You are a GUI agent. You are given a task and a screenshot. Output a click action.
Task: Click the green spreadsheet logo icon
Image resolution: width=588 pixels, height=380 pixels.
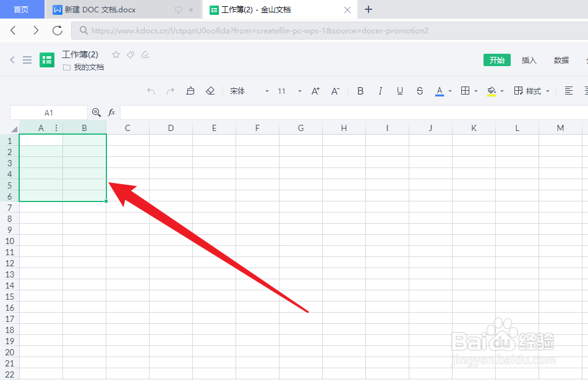(47, 60)
